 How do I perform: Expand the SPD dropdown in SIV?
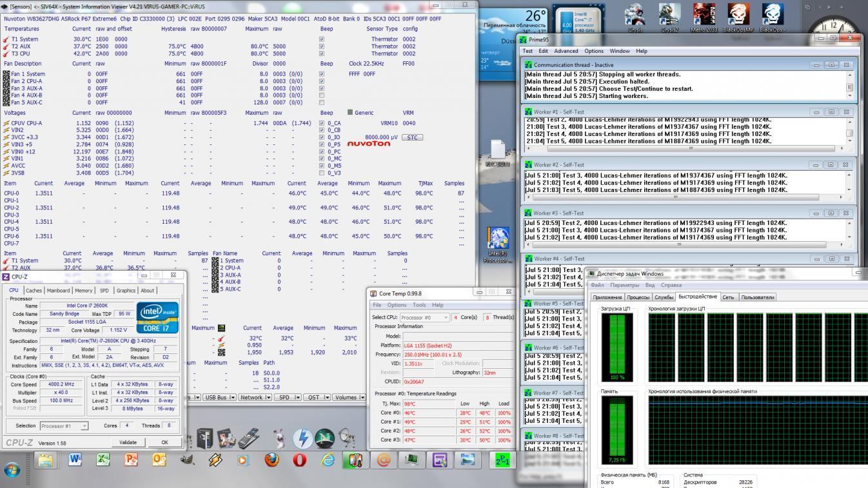tap(287, 397)
